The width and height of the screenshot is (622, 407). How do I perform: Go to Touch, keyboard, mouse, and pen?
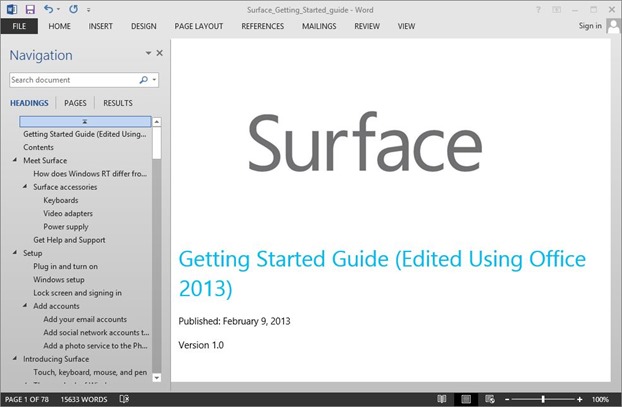(90, 372)
